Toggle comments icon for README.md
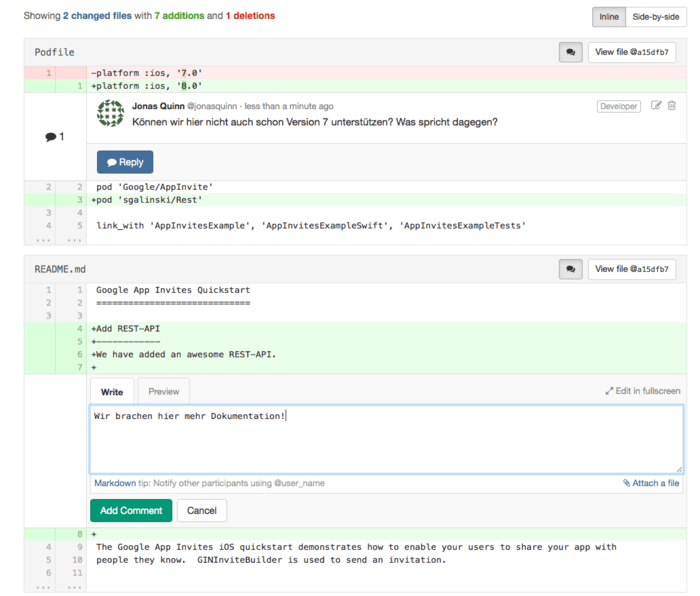 tap(571, 269)
